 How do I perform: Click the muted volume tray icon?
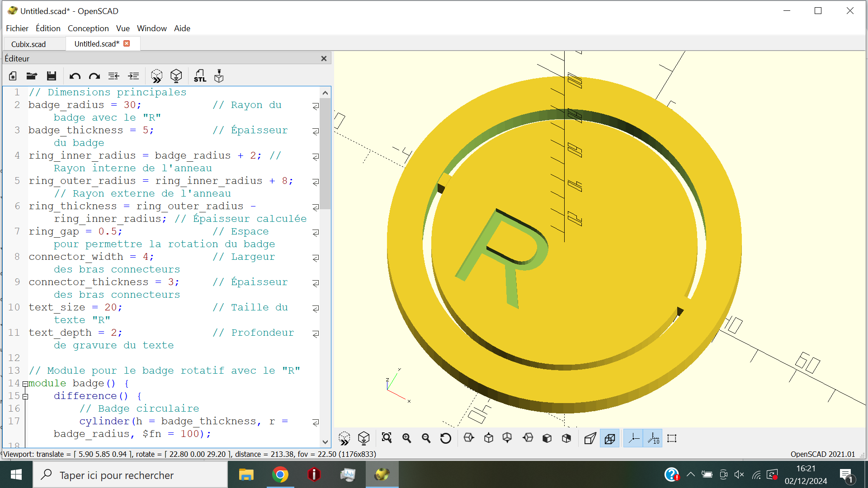739,474
